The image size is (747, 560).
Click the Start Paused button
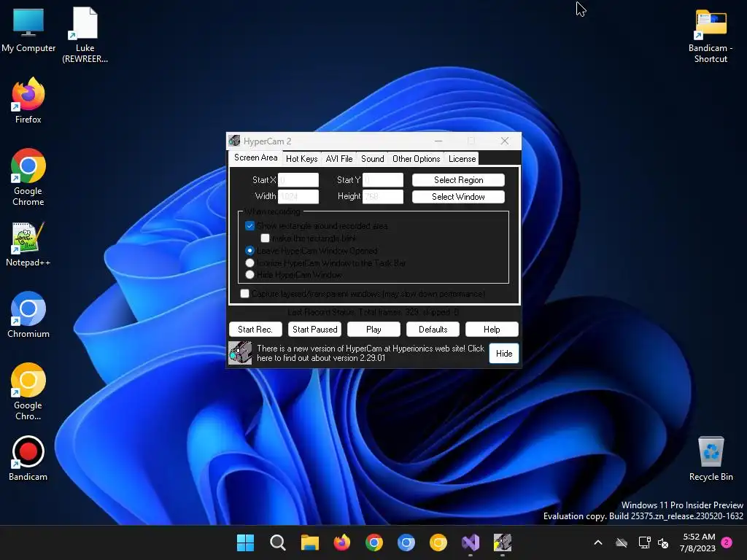point(315,330)
